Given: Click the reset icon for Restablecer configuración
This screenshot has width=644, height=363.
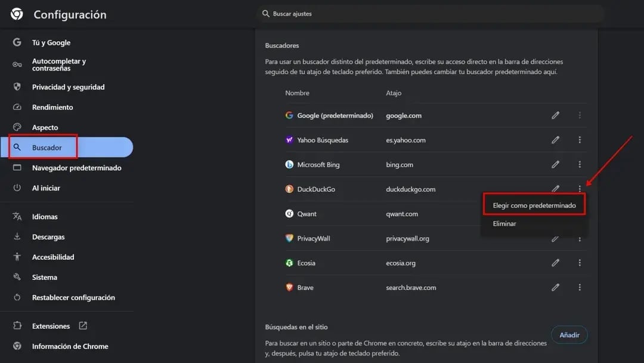Looking at the screenshot, I should point(17,297).
